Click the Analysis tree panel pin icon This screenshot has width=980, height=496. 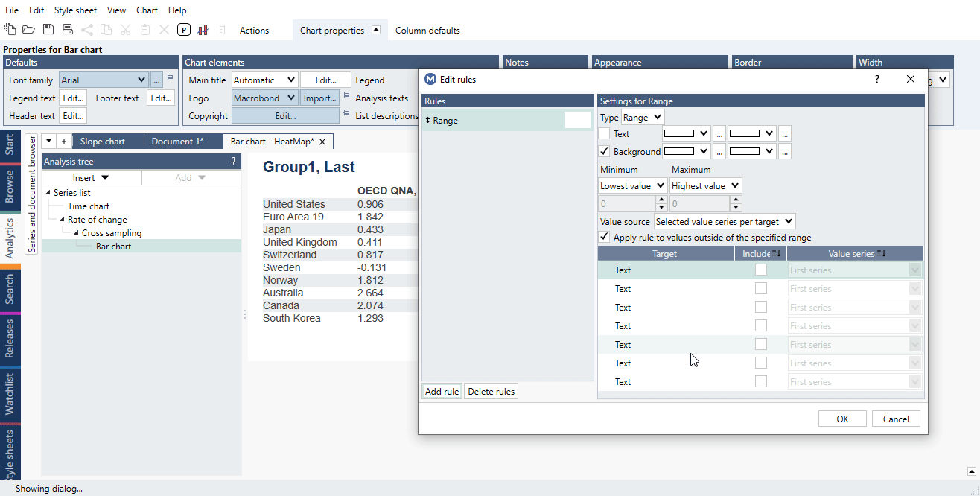point(233,161)
